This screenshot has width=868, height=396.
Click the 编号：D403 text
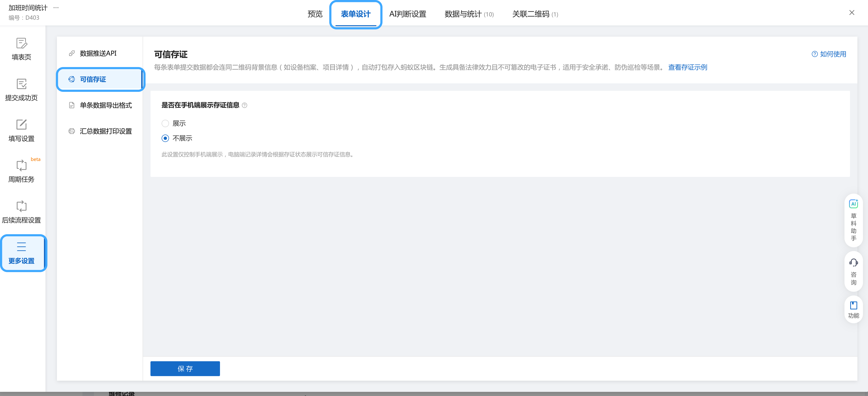[x=24, y=18]
